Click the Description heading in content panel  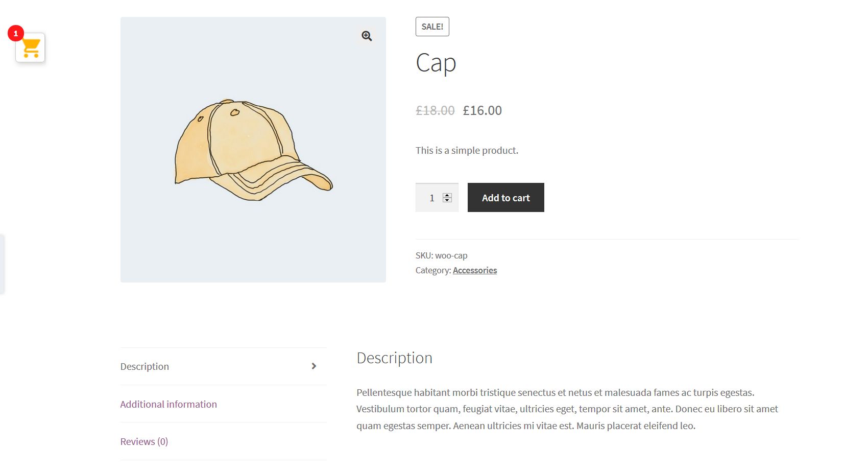[x=395, y=358]
